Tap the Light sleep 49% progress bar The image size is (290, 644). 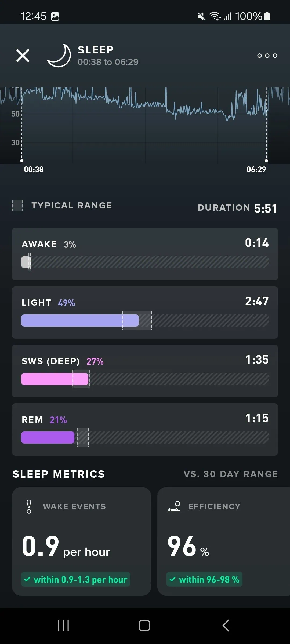(x=80, y=321)
